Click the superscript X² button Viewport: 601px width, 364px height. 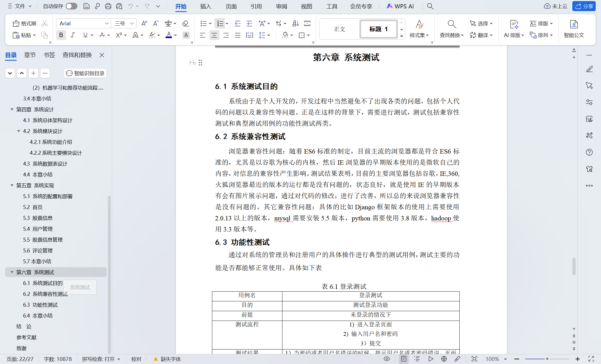tap(119, 35)
